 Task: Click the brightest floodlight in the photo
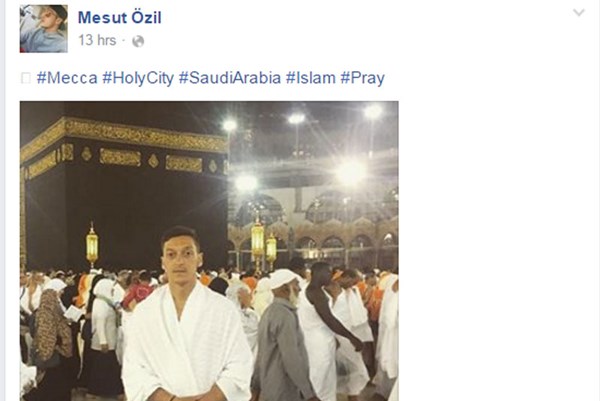(350, 173)
